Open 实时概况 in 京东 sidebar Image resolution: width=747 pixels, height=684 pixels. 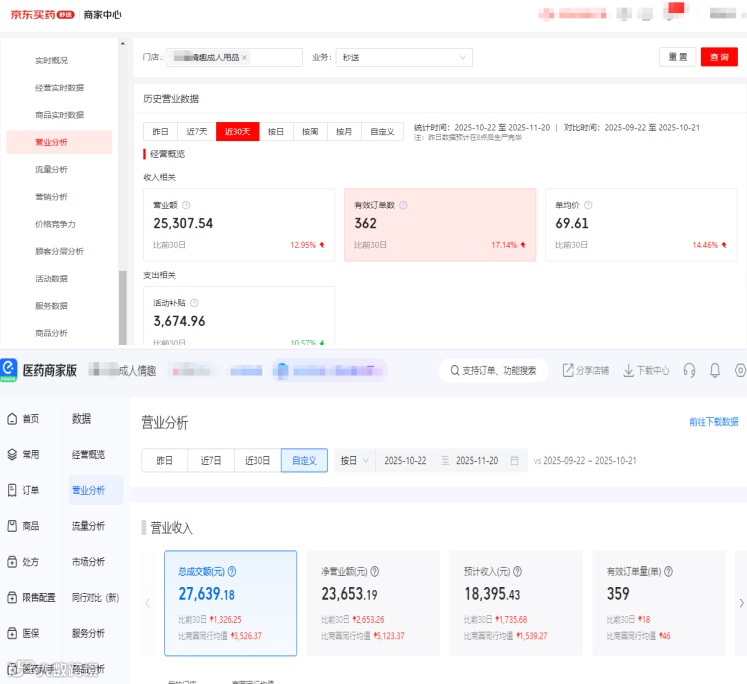pyautogui.click(x=51, y=60)
